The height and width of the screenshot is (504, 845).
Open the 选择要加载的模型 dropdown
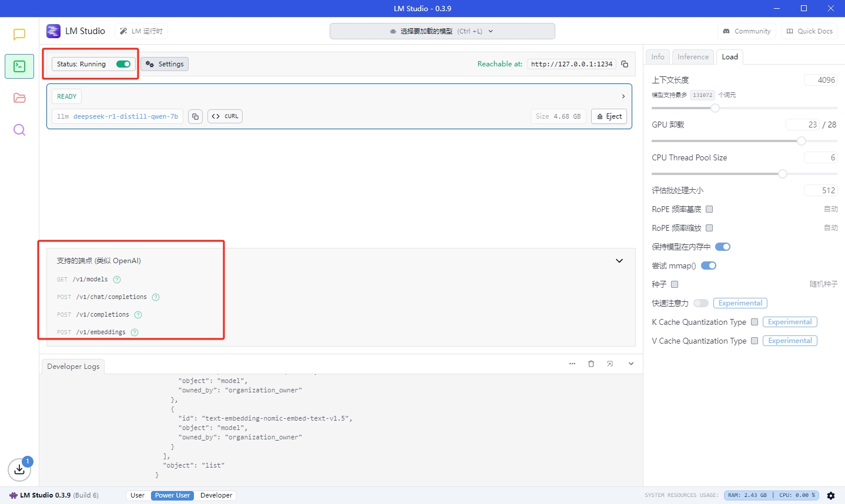pyautogui.click(x=442, y=31)
